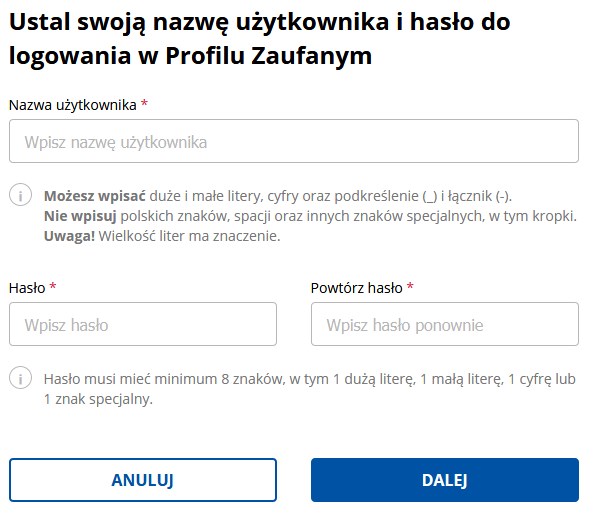Screen dimensions: 607x522
Task: Click the Ustal swoją nazwę heading line
Action: coord(259,22)
